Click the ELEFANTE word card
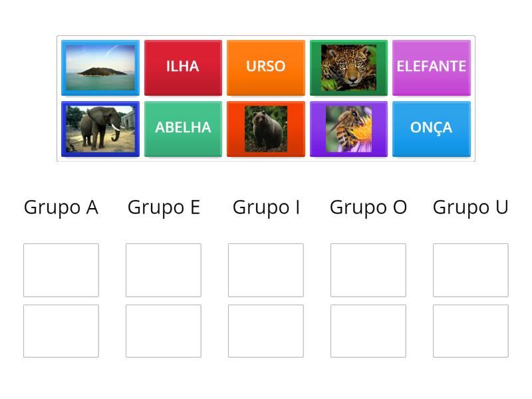The image size is (532, 399). [431, 66]
